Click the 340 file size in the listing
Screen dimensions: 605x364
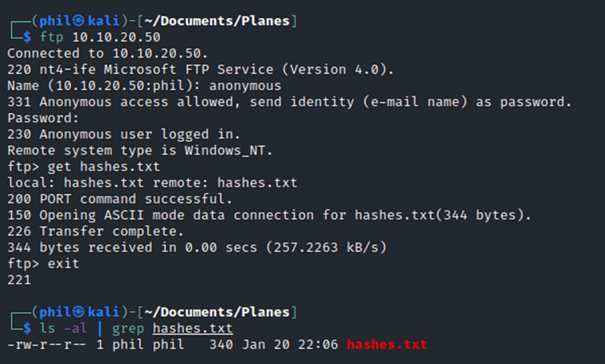(x=221, y=345)
